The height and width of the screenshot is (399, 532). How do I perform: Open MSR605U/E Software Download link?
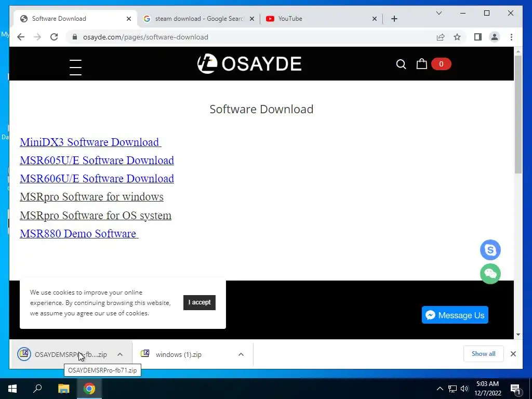(x=97, y=160)
